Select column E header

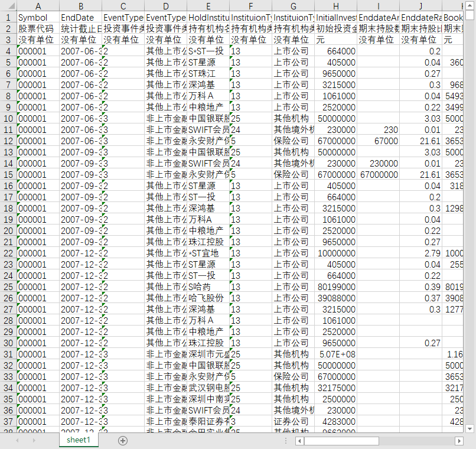pos(208,6)
